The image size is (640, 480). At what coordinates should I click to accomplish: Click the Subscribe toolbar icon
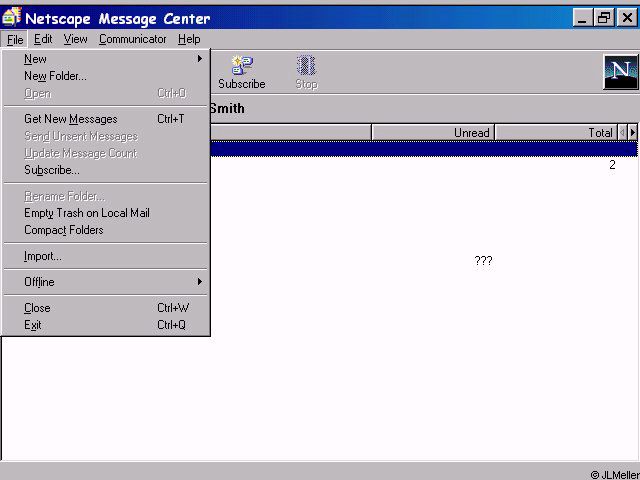242,73
